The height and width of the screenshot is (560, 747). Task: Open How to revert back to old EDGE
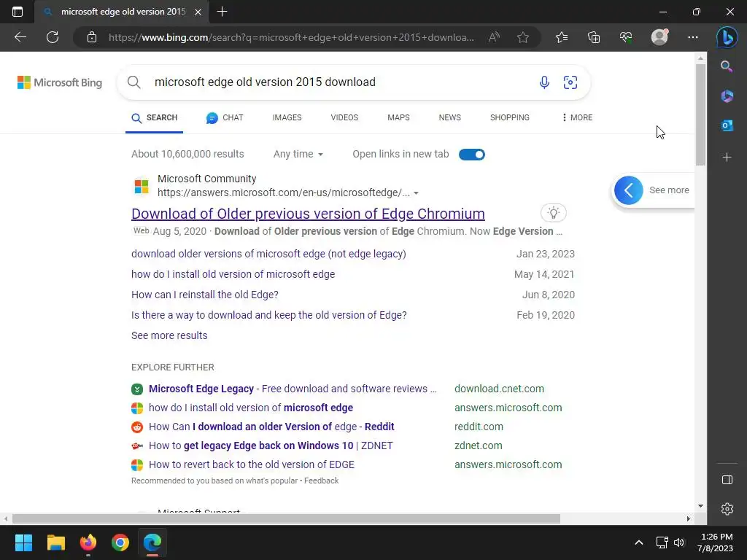(x=252, y=464)
